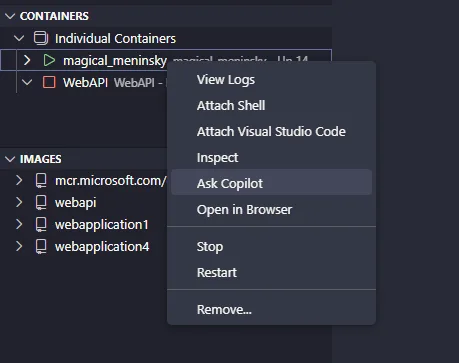Select Attach Shell in the context menu
Image resolution: width=459 pixels, height=363 pixels.
pos(271,106)
